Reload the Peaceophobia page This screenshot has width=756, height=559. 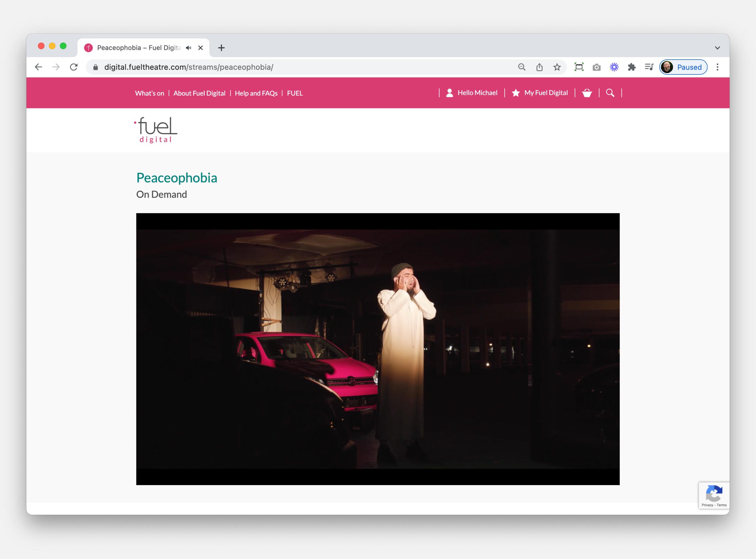coord(74,67)
